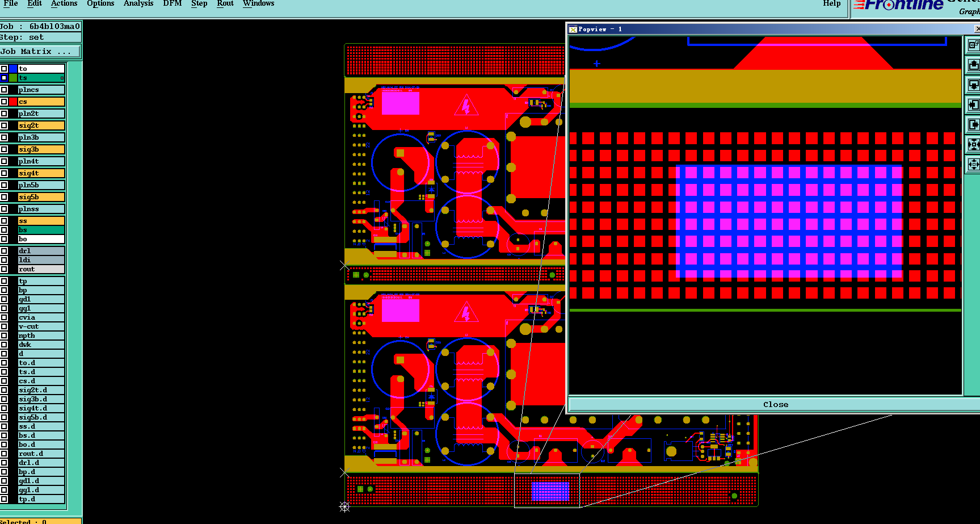Click the green color swatch of layer 'ts'
The width and height of the screenshot is (980, 524).
click(x=13, y=78)
